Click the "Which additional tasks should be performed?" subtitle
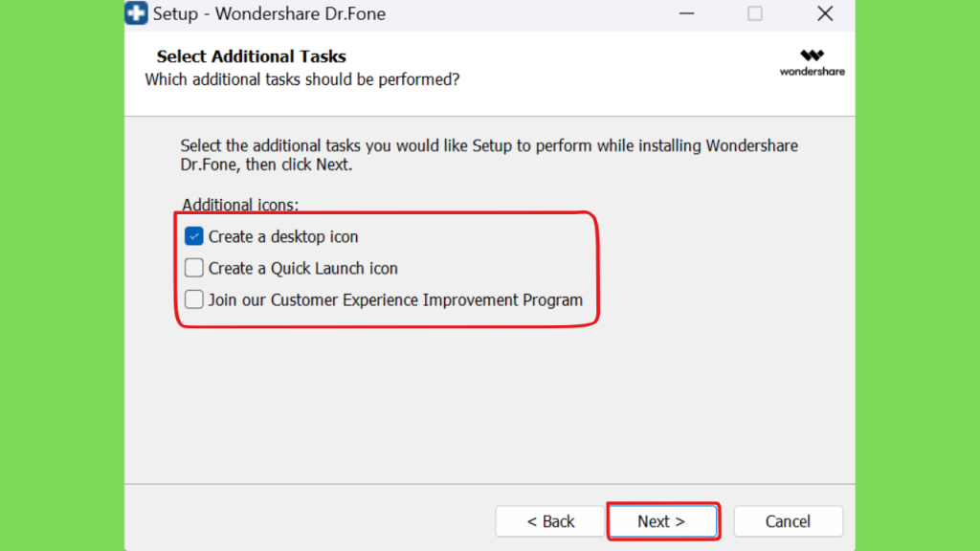Image resolution: width=980 pixels, height=551 pixels. (x=302, y=80)
